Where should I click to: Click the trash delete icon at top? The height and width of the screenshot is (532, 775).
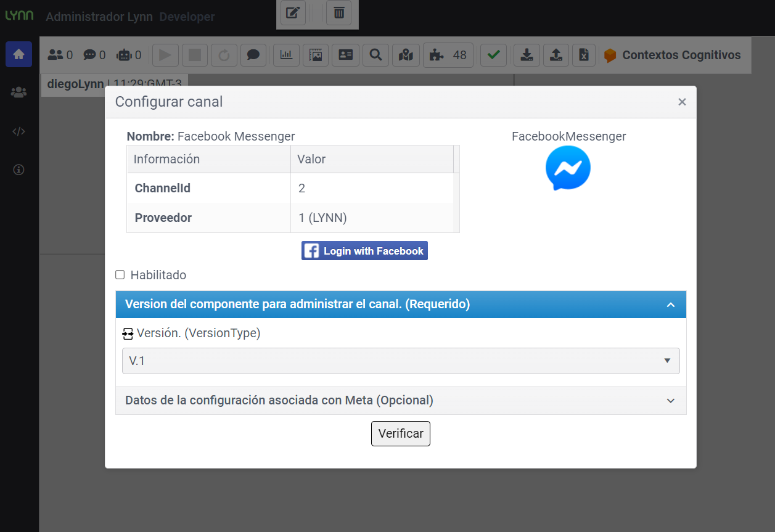point(338,12)
